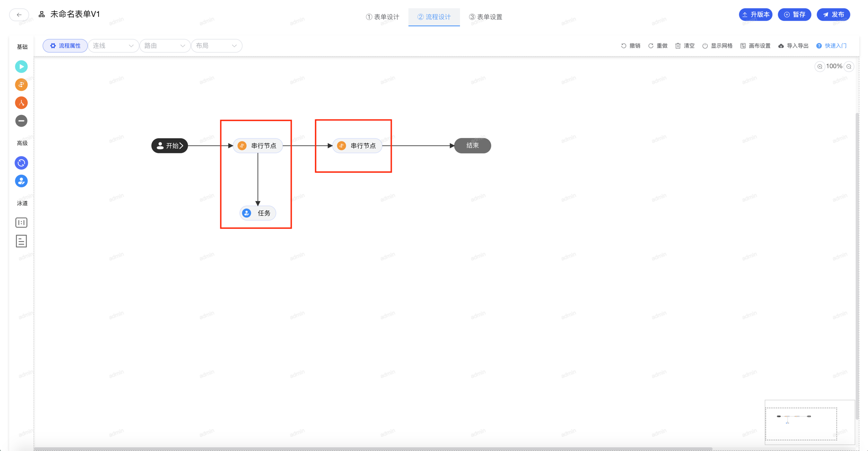
Task: Click the zoom in magnifier icon
Action: point(820,66)
